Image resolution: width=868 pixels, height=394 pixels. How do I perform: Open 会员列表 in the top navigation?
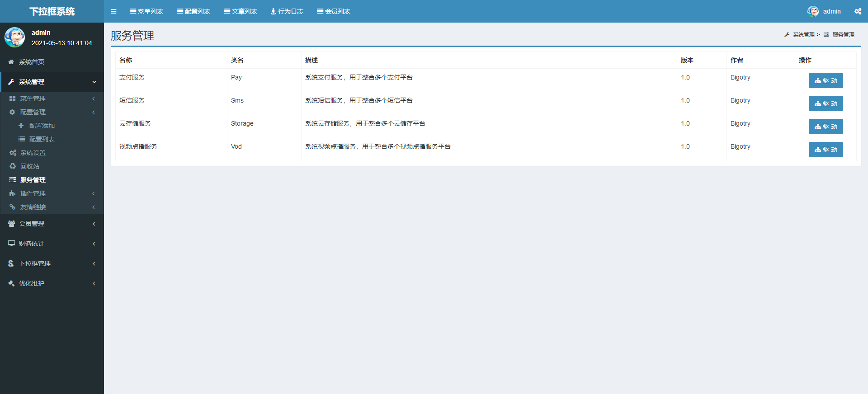(334, 11)
